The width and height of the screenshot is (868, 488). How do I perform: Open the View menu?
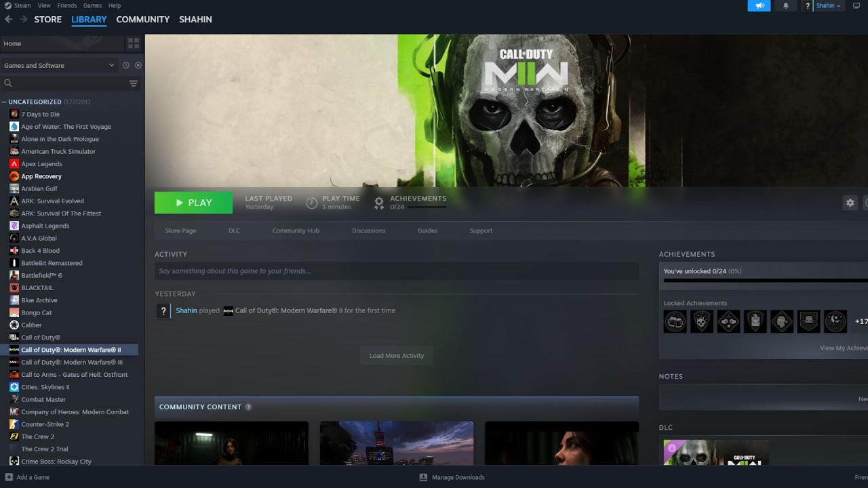[x=44, y=5]
